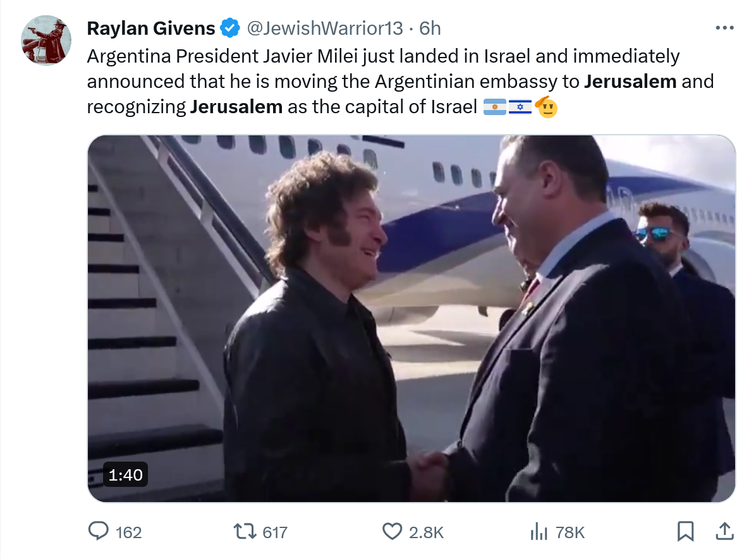The width and height of the screenshot is (756, 559).
Task: Click the 1:40 video duration badge
Action: pyautogui.click(x=126, y=474)
